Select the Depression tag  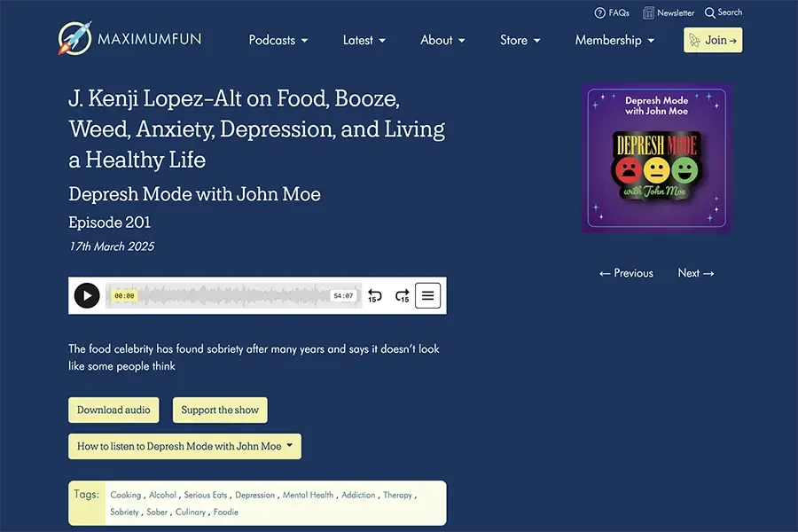click(x=255, y=495)
